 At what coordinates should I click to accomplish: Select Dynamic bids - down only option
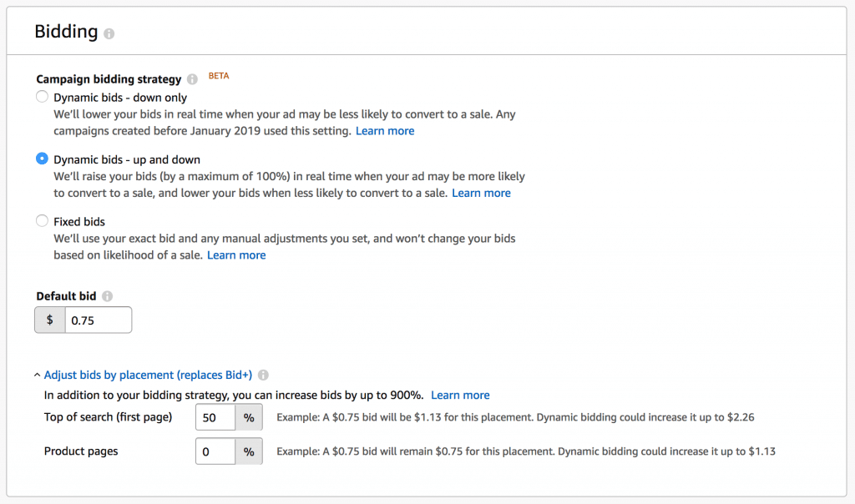click(42, 98)
